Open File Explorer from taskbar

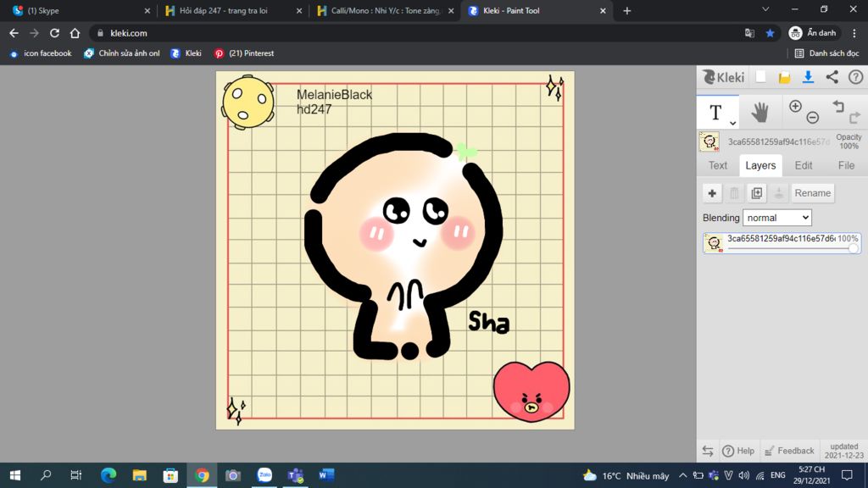tap(140, 474)
